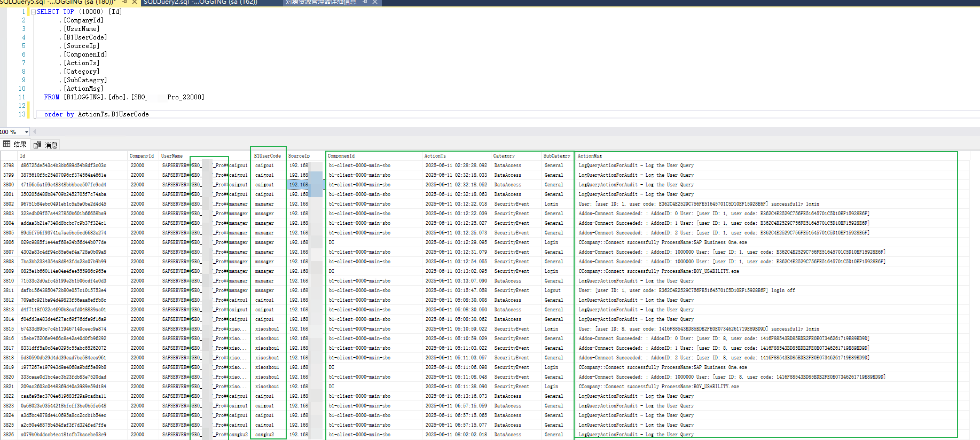980x440 pixels.
Task: Select the CompanyId column header
Action: 143,156
